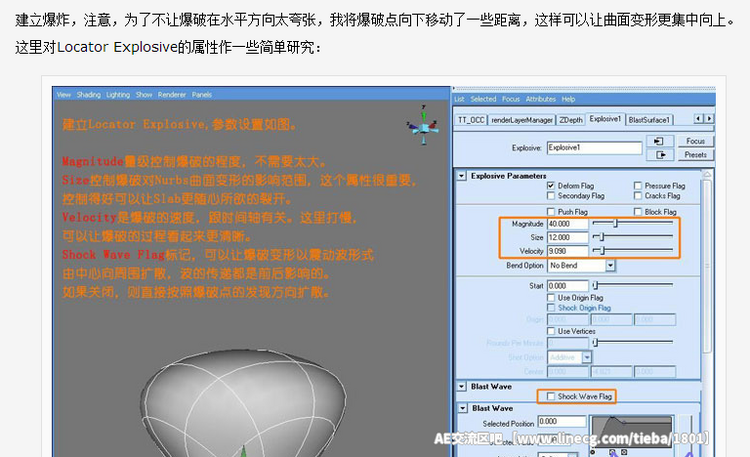750x457 pixels.
Task: Enable the Pressure Flag checkbox
Action: click(x=637, y=186)
